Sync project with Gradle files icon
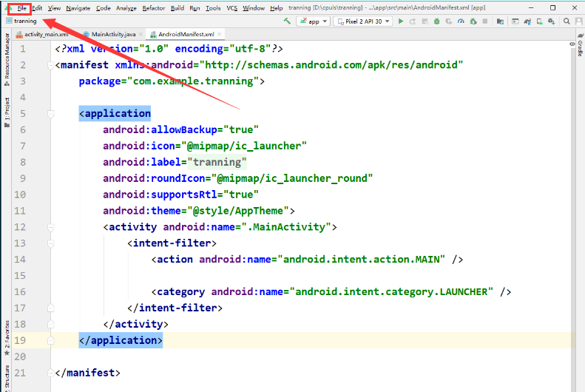 (x=527, y=21)
